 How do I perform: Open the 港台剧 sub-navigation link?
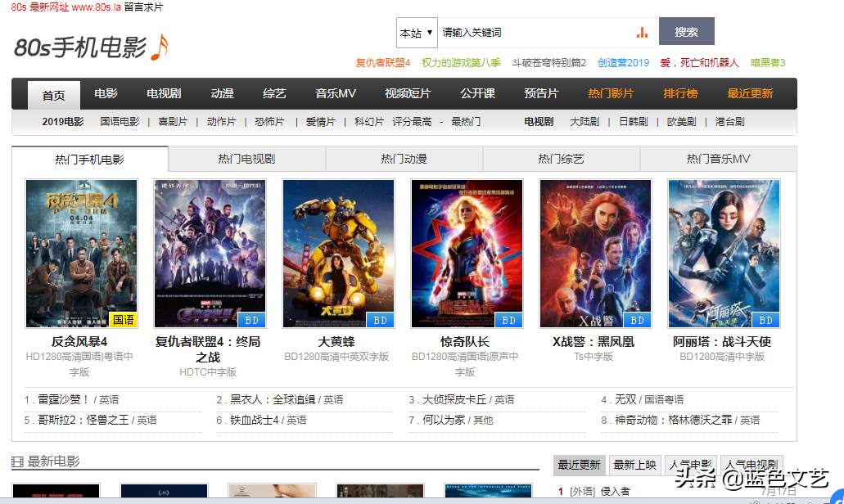point(730,122)
